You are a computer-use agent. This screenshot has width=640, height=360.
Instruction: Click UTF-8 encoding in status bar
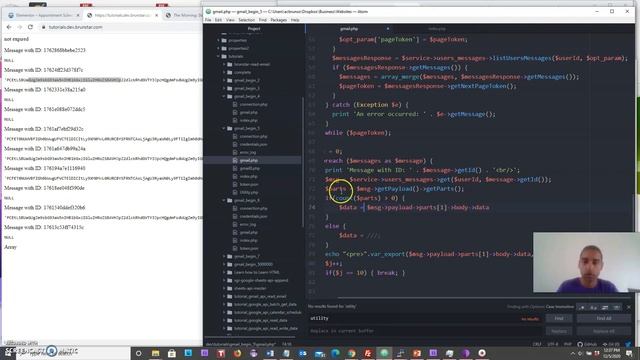coord(553,344)
